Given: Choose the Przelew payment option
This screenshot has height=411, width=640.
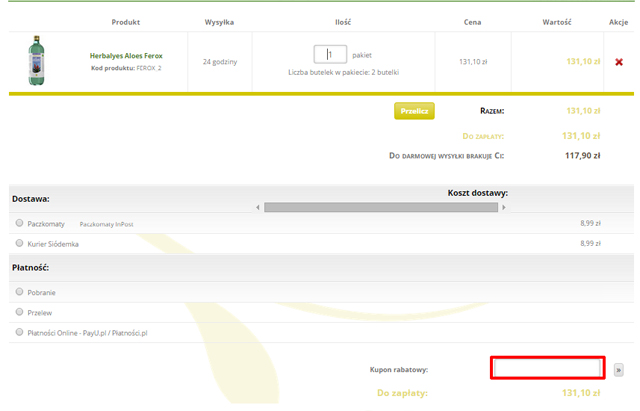Looking at the screenshot, I should pyautogui.click(x=19, y=312).
